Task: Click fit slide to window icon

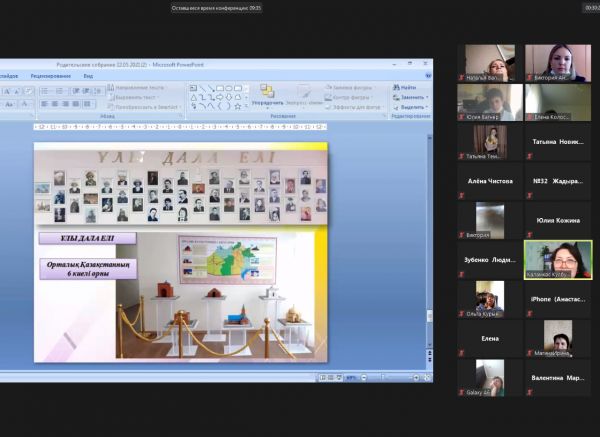Action: [426, 377]
